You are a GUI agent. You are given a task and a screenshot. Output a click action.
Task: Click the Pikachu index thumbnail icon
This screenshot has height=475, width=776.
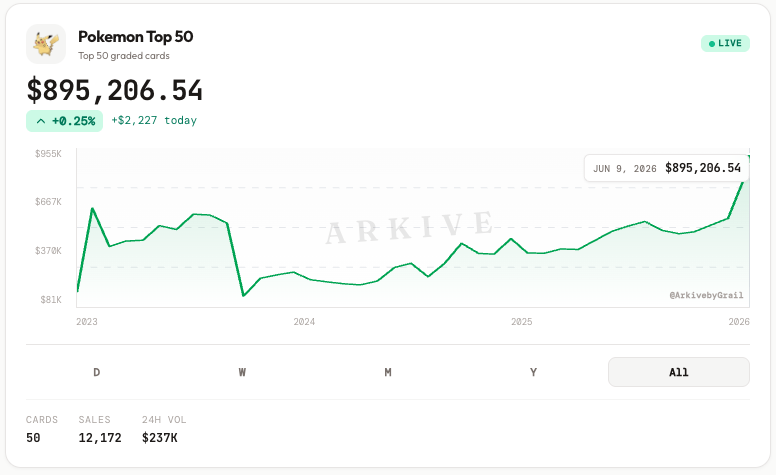(46, 44)
